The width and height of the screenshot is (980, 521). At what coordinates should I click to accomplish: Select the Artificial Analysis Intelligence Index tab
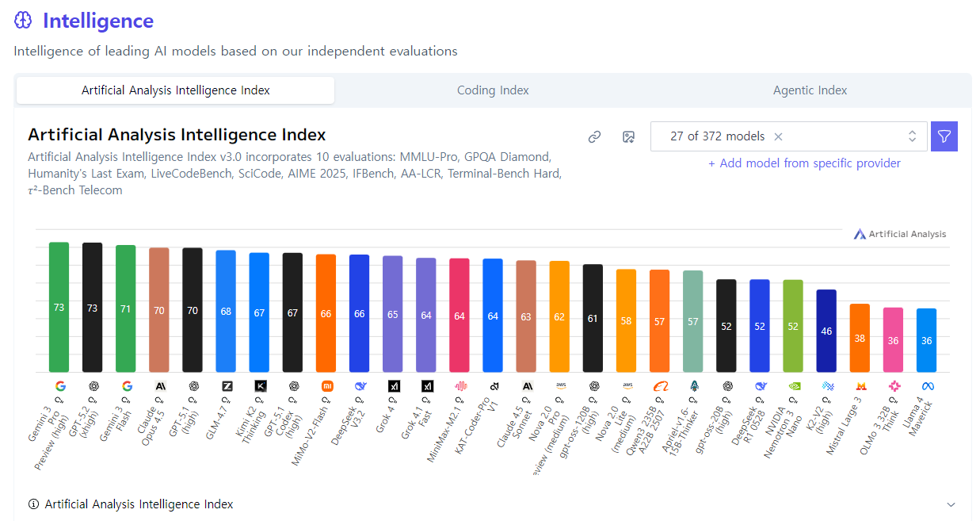coord(176,90)
